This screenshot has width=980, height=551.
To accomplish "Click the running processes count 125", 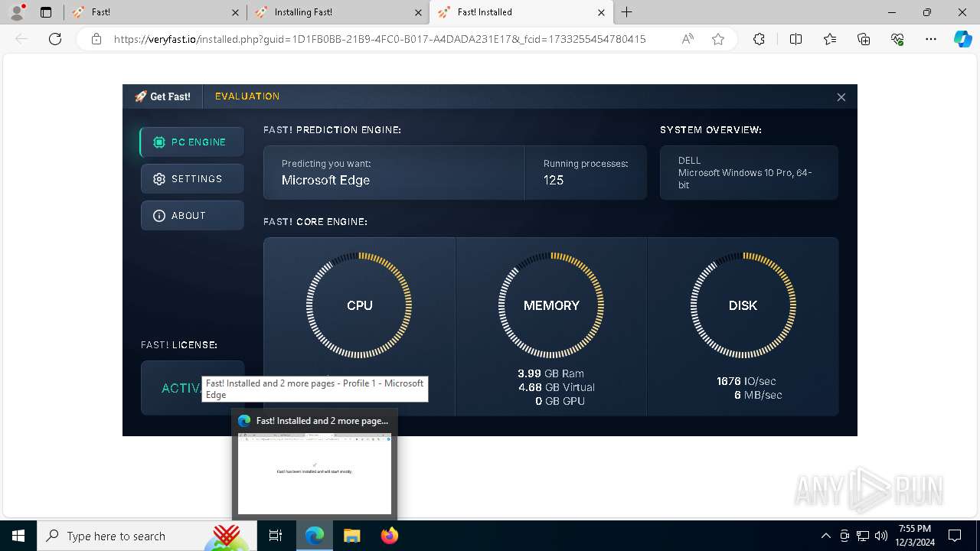I will [554, 181].
